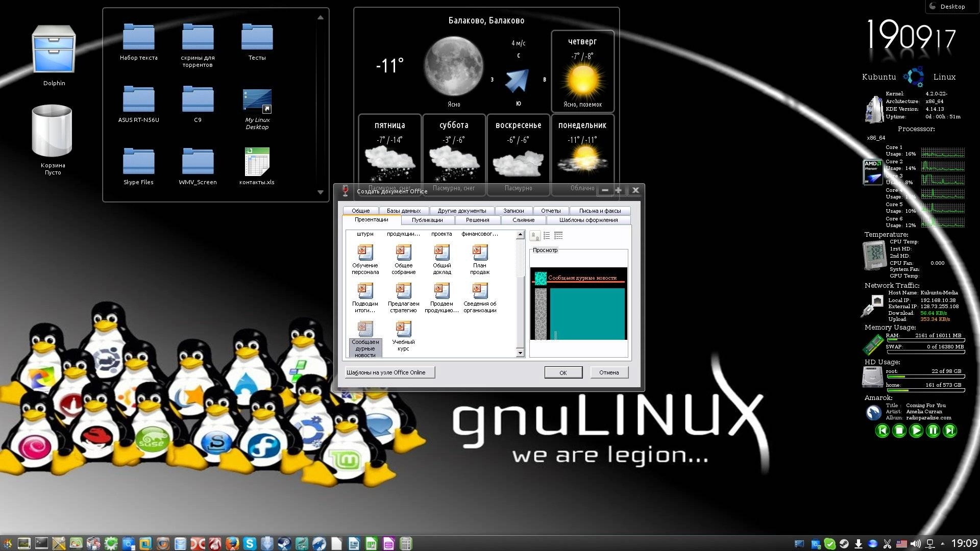980x551 pixels.
Task: Stop playback in Amarok widget
Action: (899, 431)
